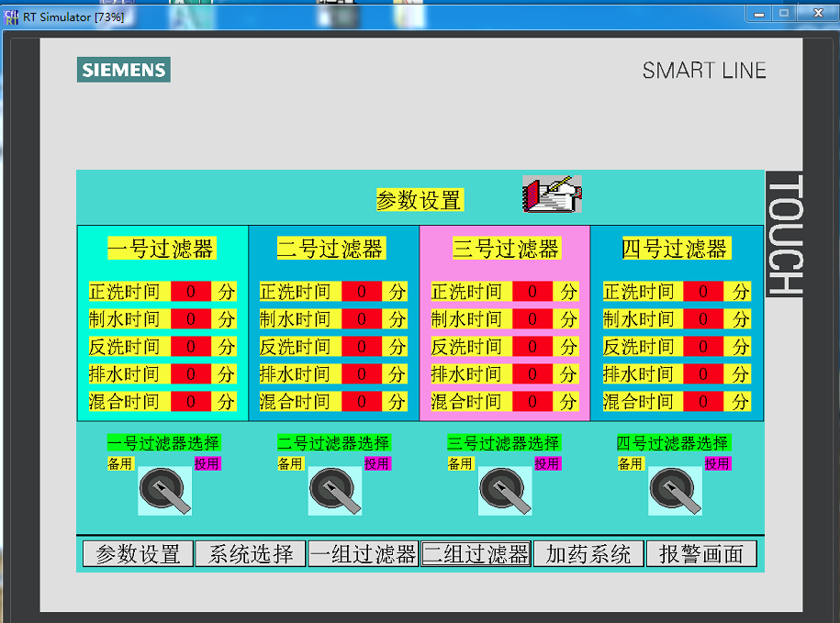Click 投用 label under 一号过滤器选择

(x=207, y=463)
